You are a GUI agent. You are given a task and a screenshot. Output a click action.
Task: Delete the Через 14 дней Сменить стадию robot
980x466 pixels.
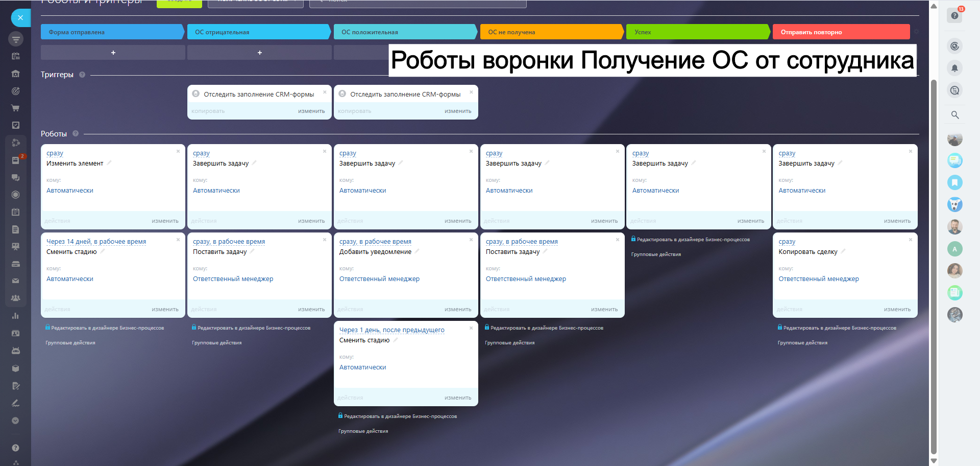[x=178, y=240]
